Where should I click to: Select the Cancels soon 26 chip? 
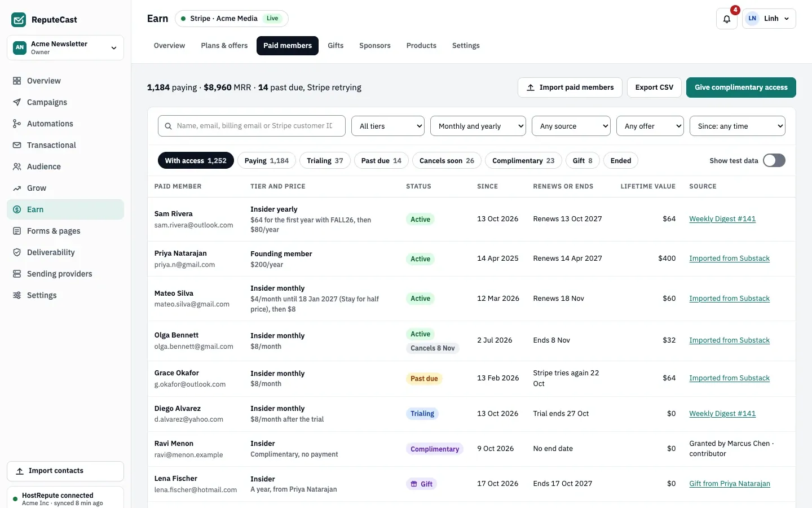[x=447, y=161]
